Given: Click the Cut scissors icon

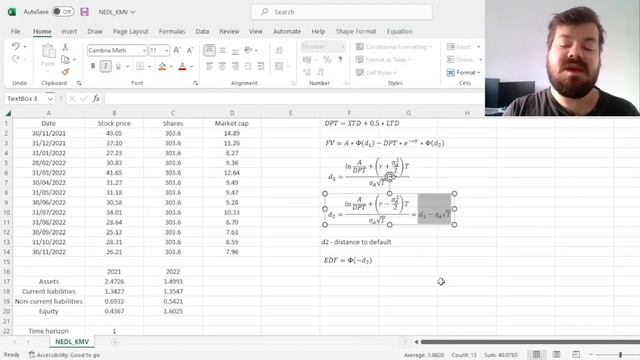Looking at the screenshot, I should (x=65, y=47).
